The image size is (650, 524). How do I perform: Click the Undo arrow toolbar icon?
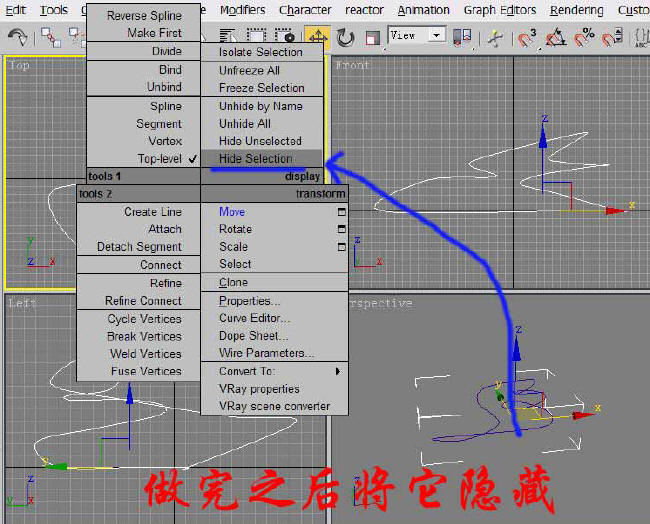18,37
